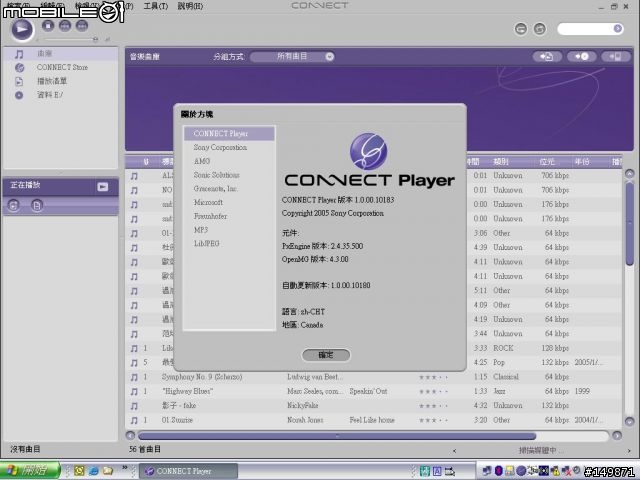640x480 pixels.
Task: Click the burn-to-CD transfer button
Action: (581, 56)
